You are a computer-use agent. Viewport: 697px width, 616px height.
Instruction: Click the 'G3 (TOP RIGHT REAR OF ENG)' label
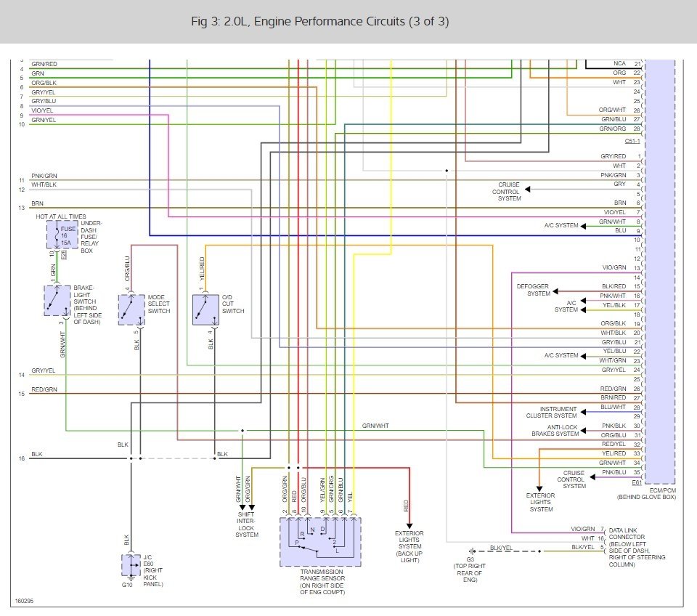click(470, 570)
